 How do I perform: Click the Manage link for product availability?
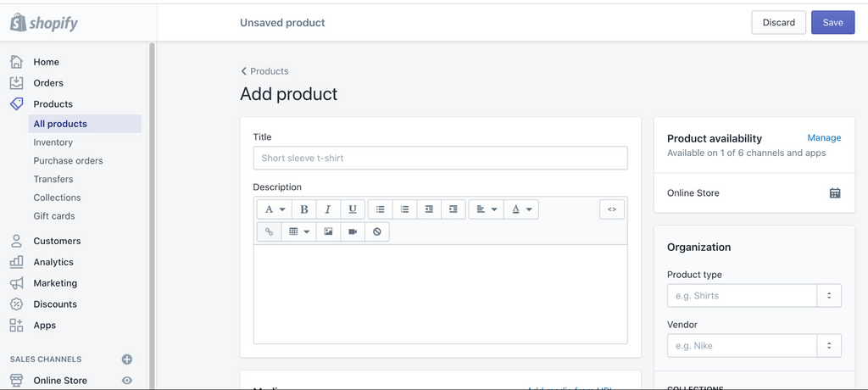824,138
